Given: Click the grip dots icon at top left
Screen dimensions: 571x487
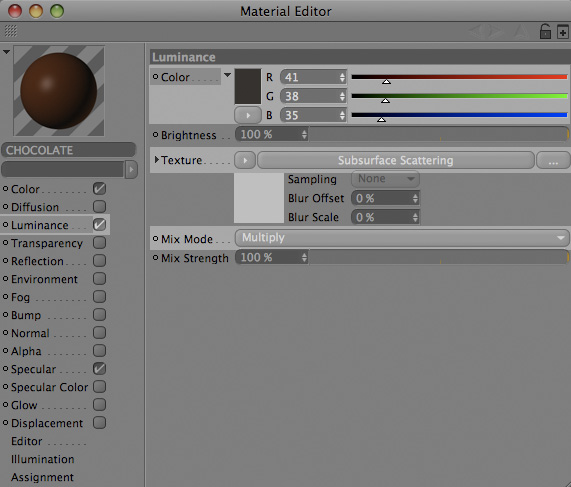Looking at the screenshot, I should 11,31.
